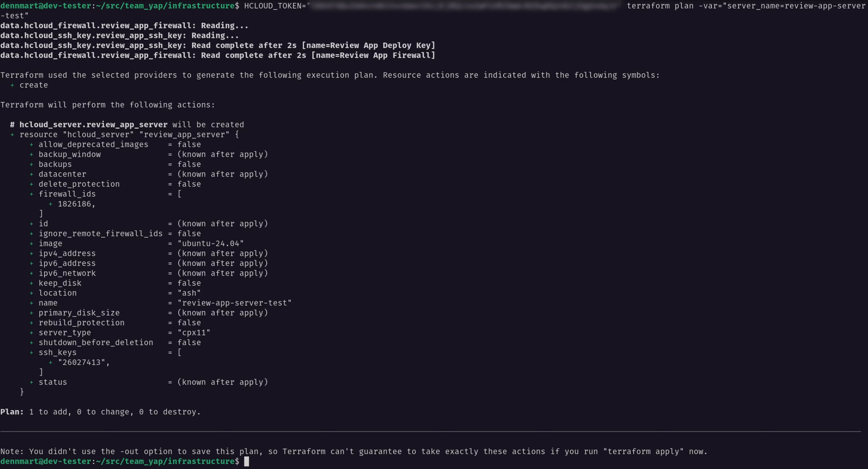The image size is (868, 469).
Task: Click 'Terraform will perform the following actions' line
Action: (x=107, y=105)
